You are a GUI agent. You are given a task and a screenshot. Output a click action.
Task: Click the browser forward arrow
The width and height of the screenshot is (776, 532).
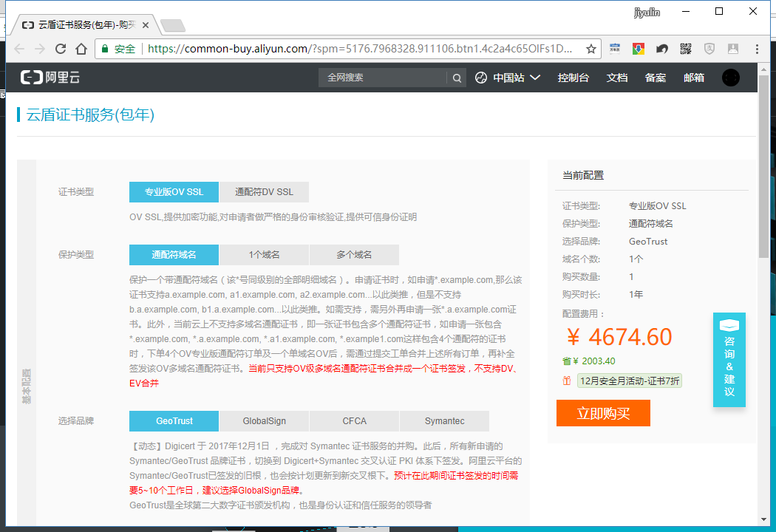(40, 49)
